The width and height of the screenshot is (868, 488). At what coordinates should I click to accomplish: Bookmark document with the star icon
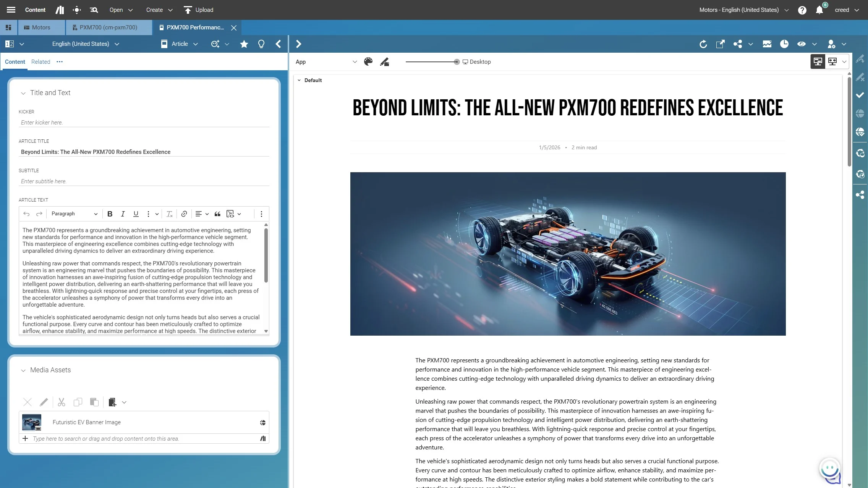(244, 44)
